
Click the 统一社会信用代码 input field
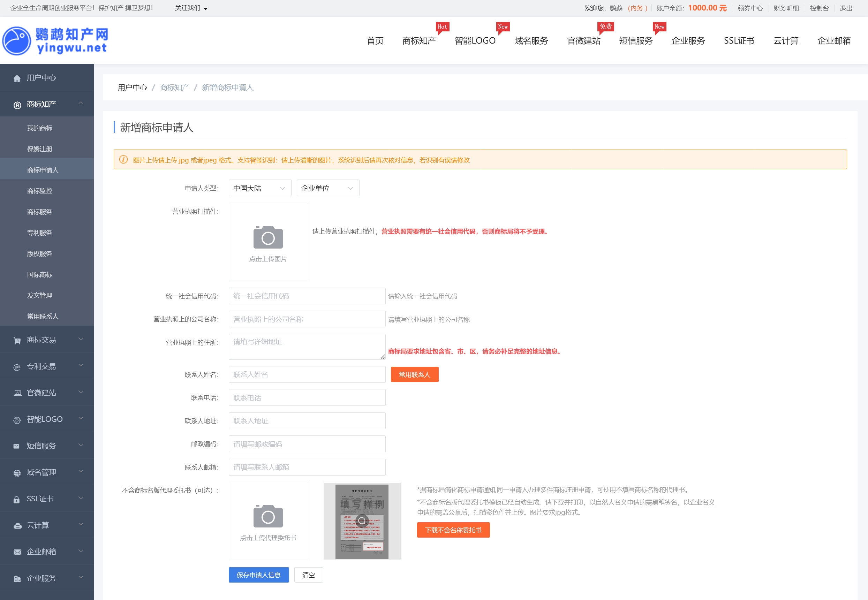click(x=307, y=296)
